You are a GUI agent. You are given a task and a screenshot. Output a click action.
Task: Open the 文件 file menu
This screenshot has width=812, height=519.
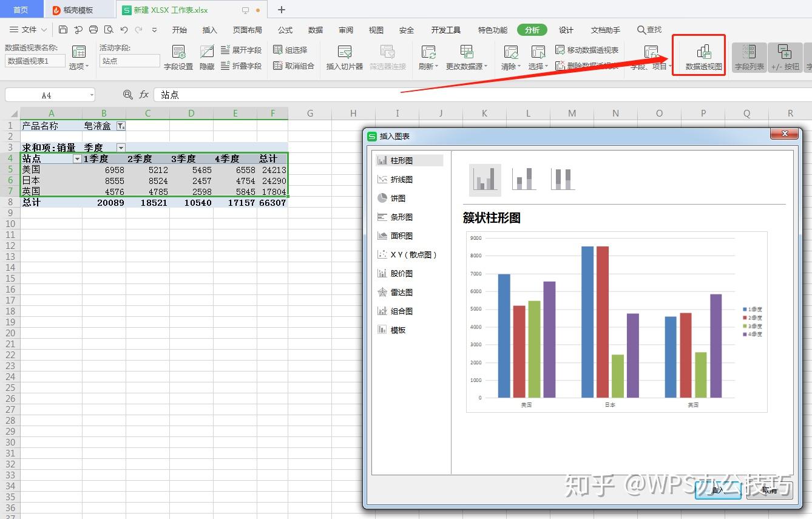coord(29,30)
